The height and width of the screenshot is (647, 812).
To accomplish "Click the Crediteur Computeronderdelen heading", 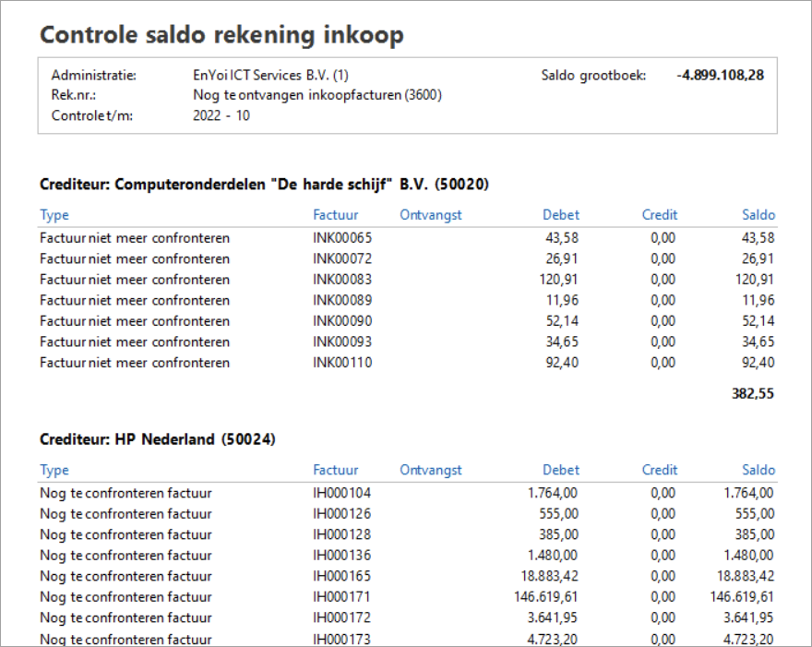I will (264, 185).
